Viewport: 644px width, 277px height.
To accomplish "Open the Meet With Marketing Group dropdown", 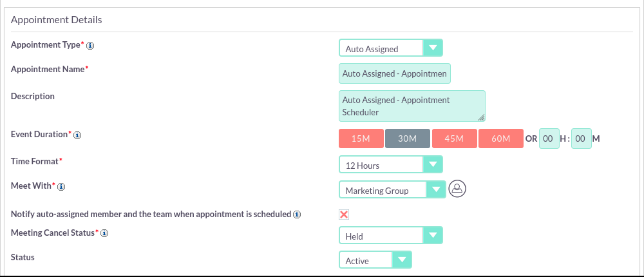I will pos(392,189).
